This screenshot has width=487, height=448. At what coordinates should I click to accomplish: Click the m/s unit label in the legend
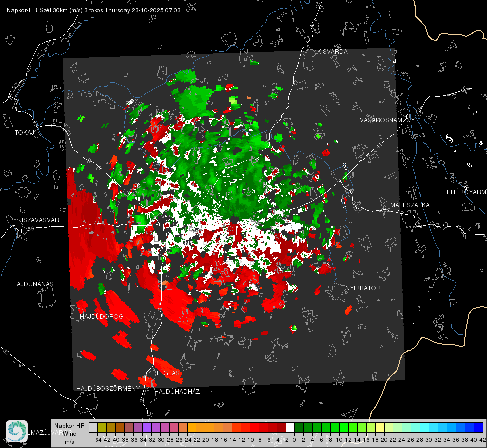[x=69, y=442]
